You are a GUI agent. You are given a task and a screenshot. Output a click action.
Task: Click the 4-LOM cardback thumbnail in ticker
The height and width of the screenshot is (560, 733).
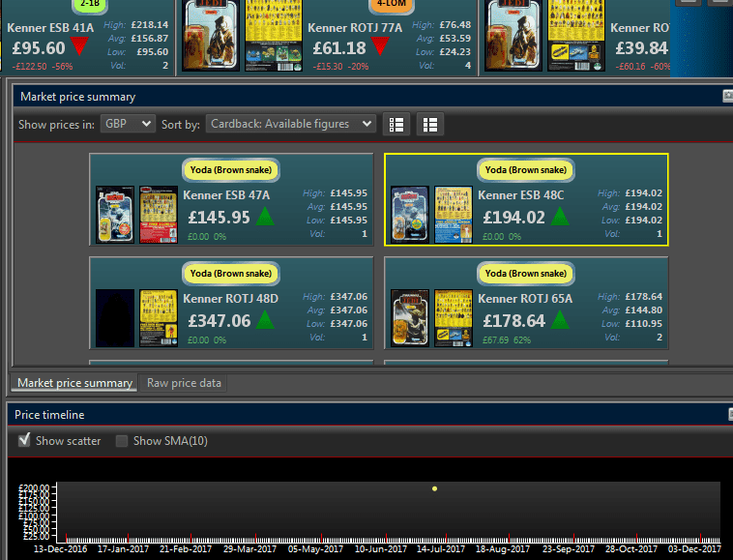point(274,36)
